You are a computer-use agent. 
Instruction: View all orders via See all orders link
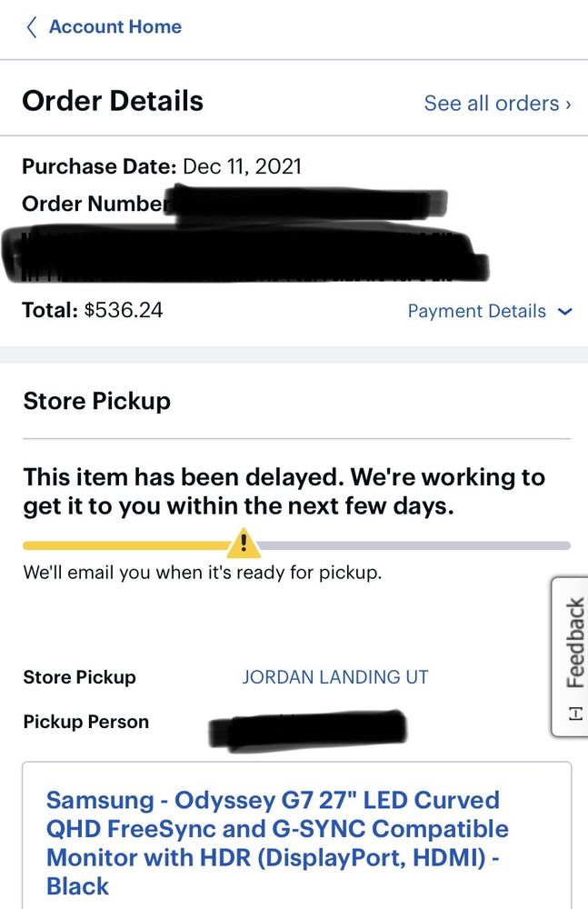495,104
